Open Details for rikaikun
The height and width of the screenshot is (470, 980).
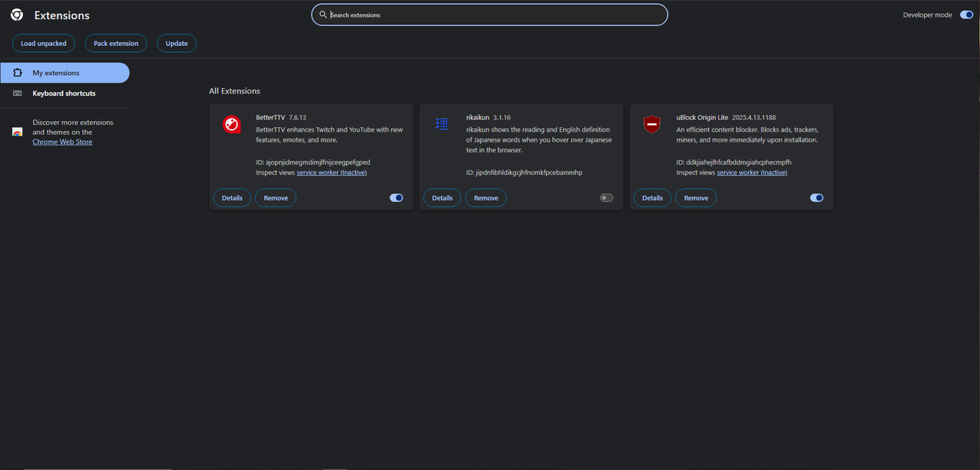tap(442, 197)
